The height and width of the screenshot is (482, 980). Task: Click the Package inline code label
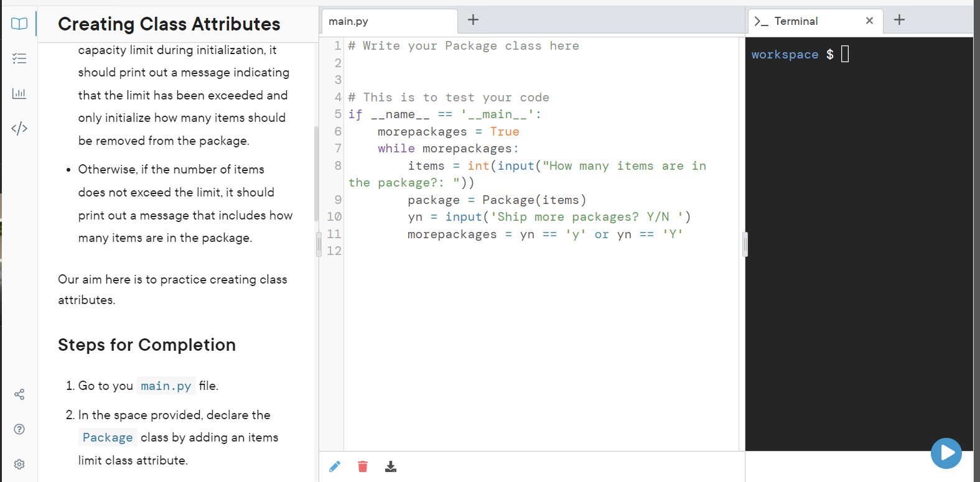(108, 437)
